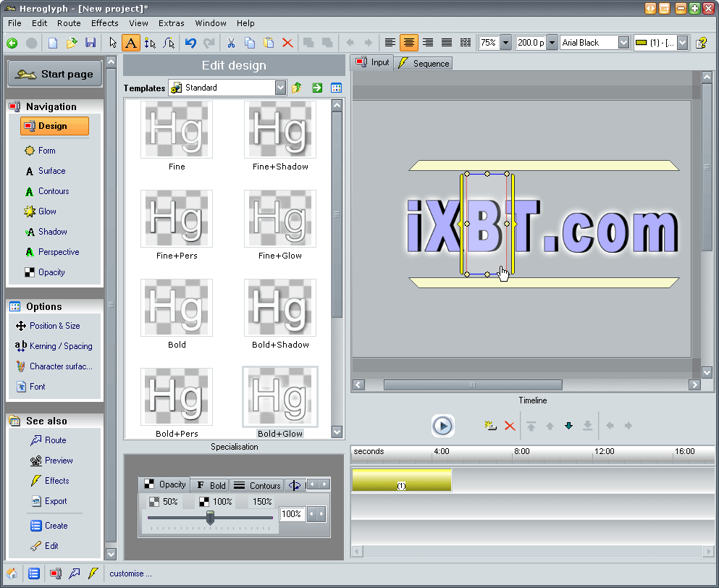Select the 150% opacity preset
Screen dimensions: 719x588
(262, 502)
